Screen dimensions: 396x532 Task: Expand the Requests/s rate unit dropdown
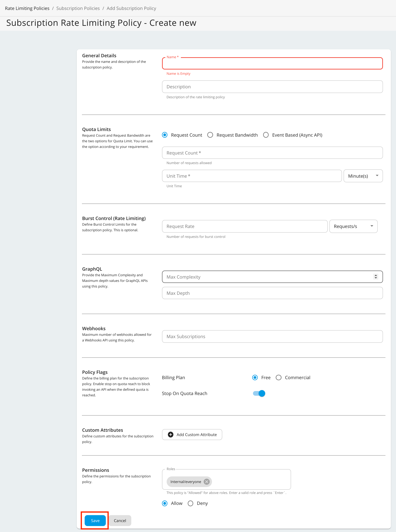point(353,226)
